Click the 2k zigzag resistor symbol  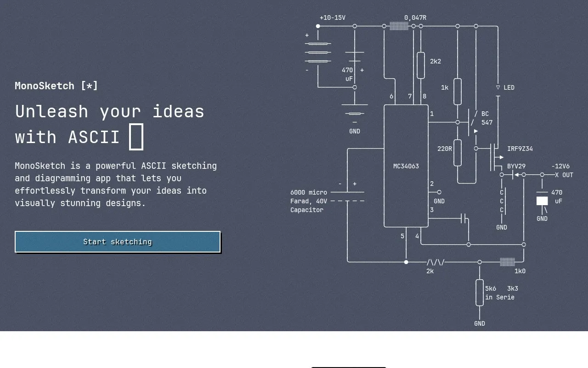point(435,262)
